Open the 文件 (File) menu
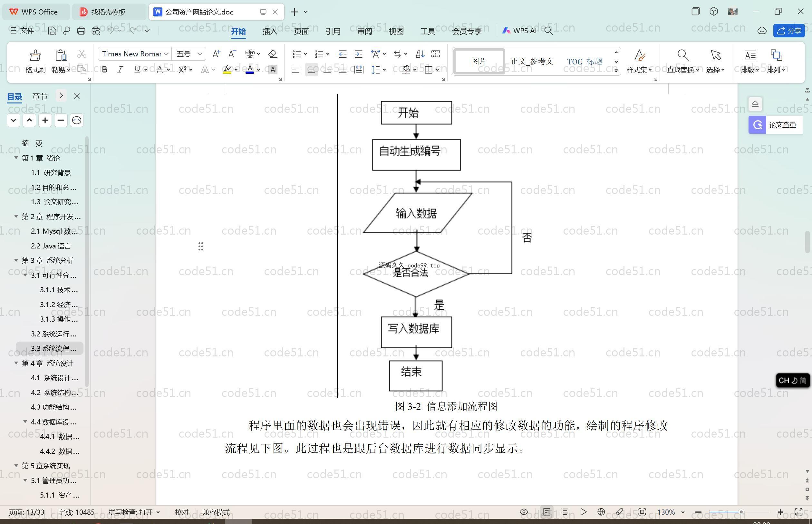The image size is (812, 524). click(23, 31)
